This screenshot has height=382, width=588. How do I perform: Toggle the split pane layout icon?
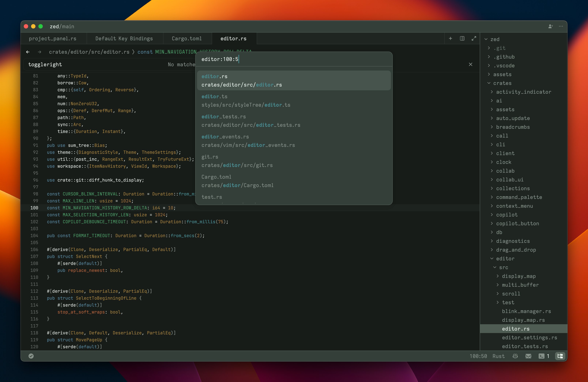coord(462,39)
